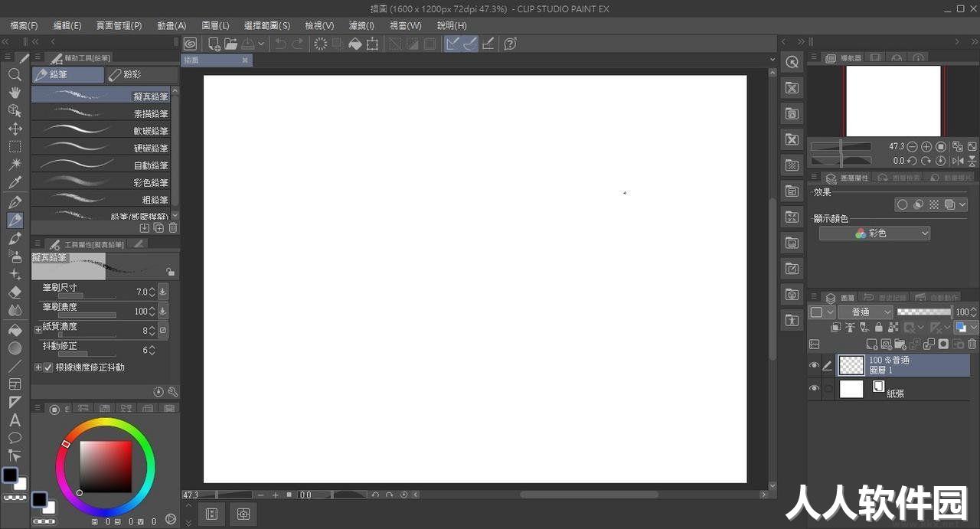Switch to 粉彩 sub tool group

[142, 75]
